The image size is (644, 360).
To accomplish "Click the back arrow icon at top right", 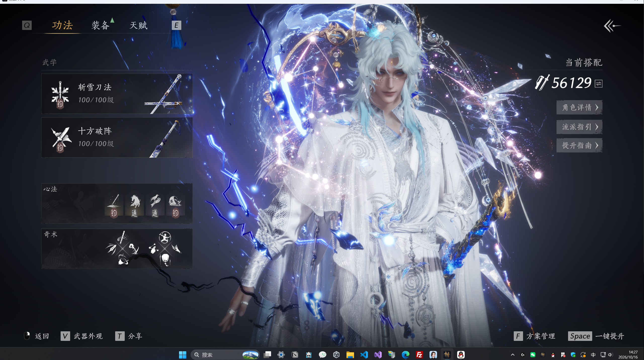I will click(612, 26).
